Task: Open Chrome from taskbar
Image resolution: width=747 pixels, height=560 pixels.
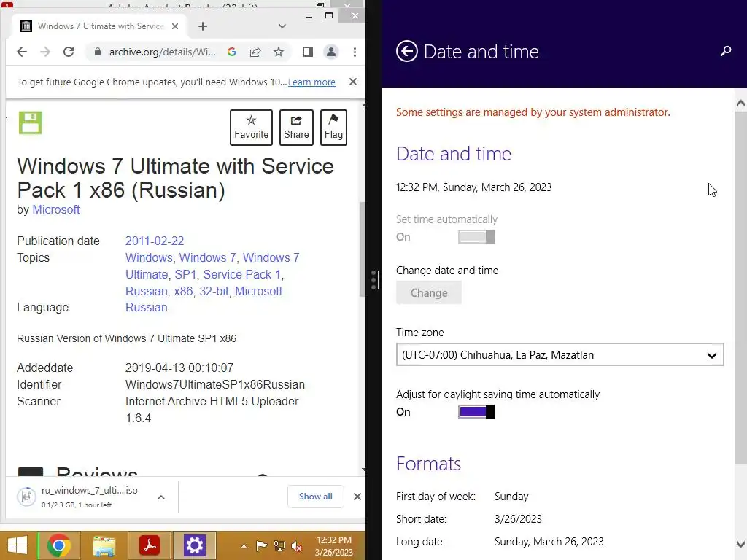Action: tap(58, 545)
